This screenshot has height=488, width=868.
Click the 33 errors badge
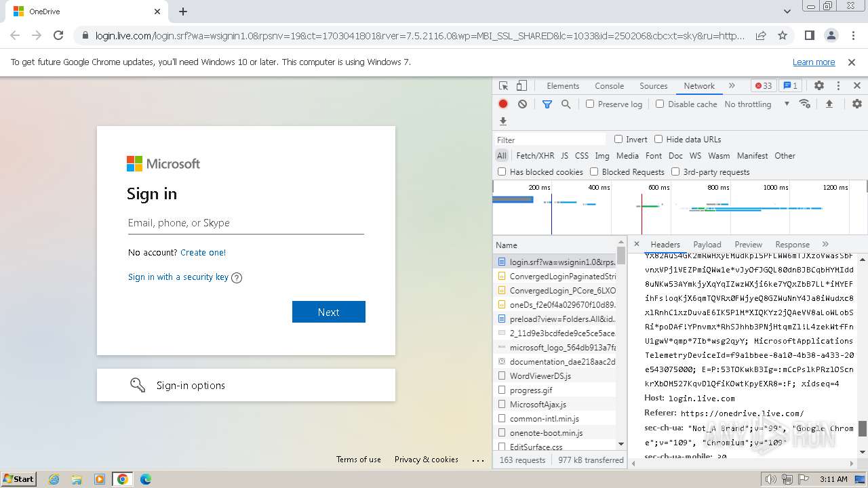[x=764, y=86]
